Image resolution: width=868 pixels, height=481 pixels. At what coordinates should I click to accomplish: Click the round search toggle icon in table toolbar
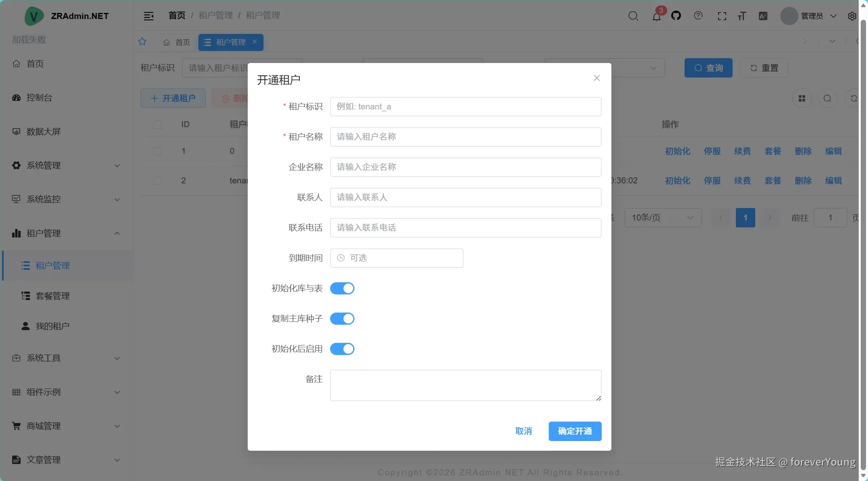click(827, 99)
